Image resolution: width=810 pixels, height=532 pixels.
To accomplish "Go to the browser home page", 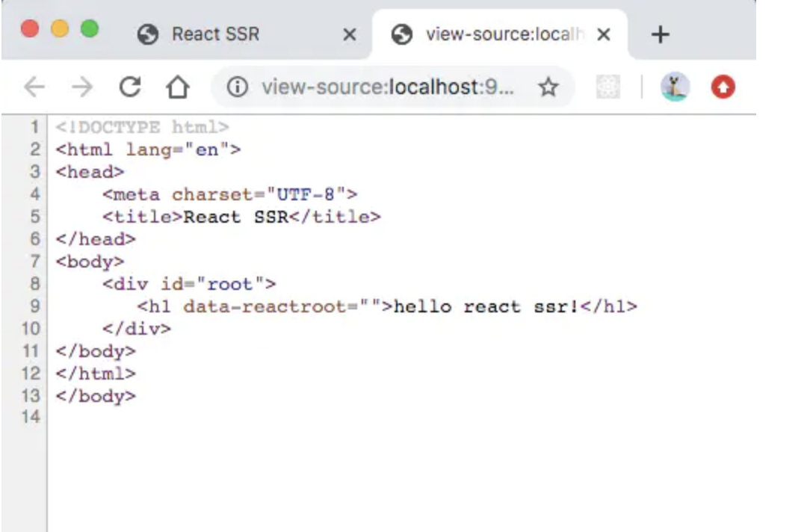I will (x=177, y=88).
